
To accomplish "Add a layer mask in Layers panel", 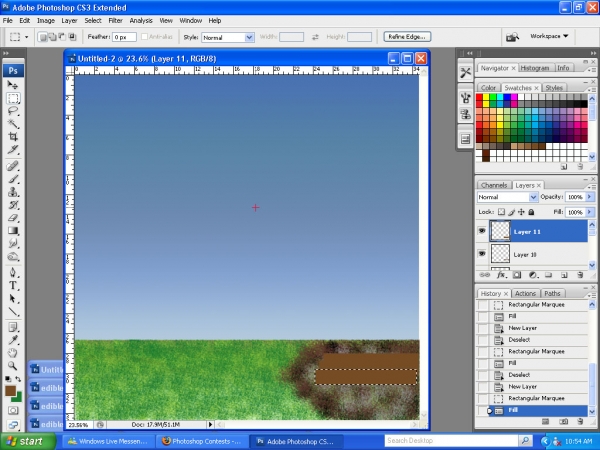I will 517,275.
